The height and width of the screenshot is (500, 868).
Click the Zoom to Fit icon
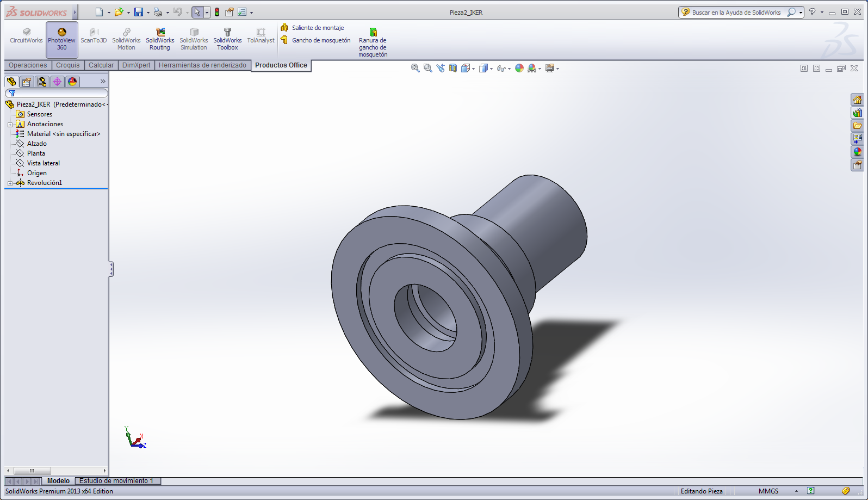coord(416,68)
